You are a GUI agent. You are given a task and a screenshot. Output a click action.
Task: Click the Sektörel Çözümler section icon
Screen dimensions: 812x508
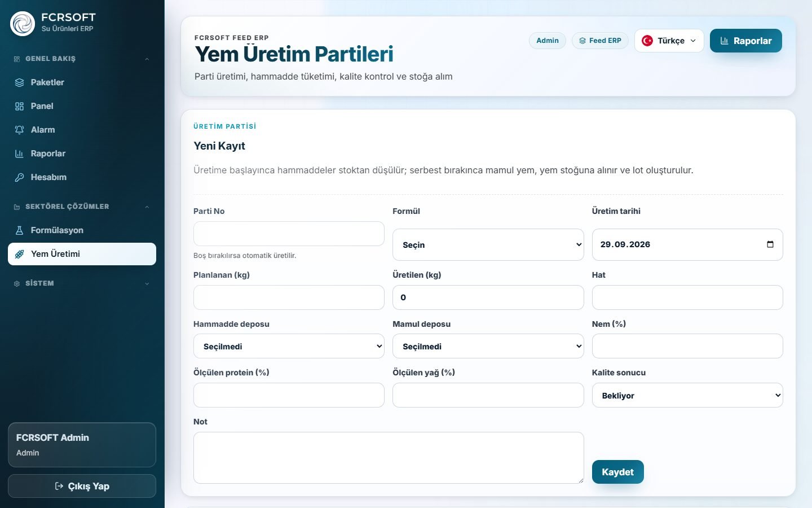(17, 207)
